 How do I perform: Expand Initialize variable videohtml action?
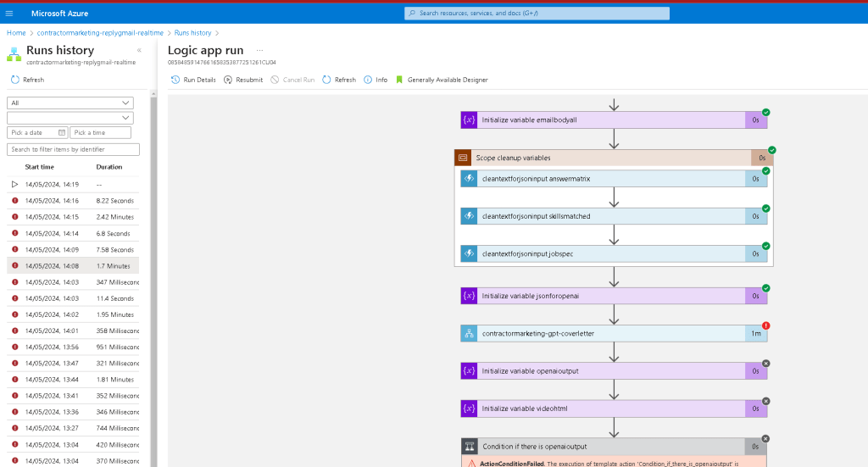[614, 409]
